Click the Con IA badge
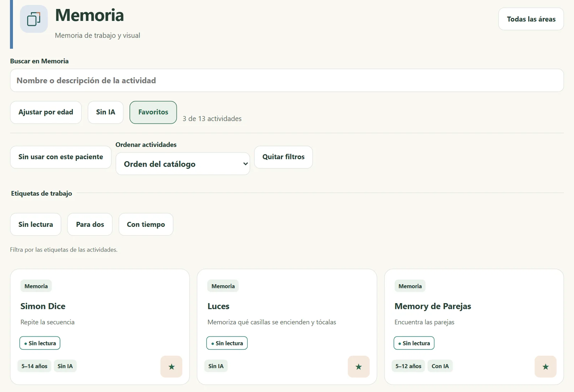The width and height of the screenshot is (574, 392). point(440,366)
